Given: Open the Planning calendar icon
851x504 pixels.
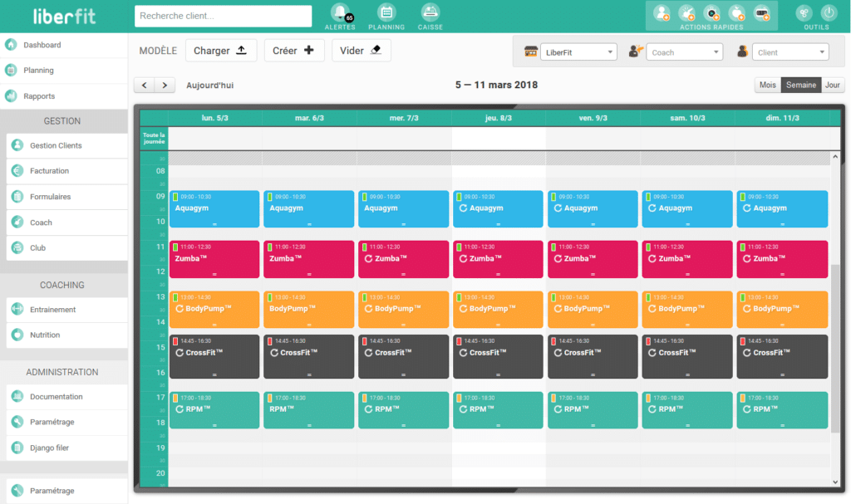Looking at the screenshot, I should point(386,15).
